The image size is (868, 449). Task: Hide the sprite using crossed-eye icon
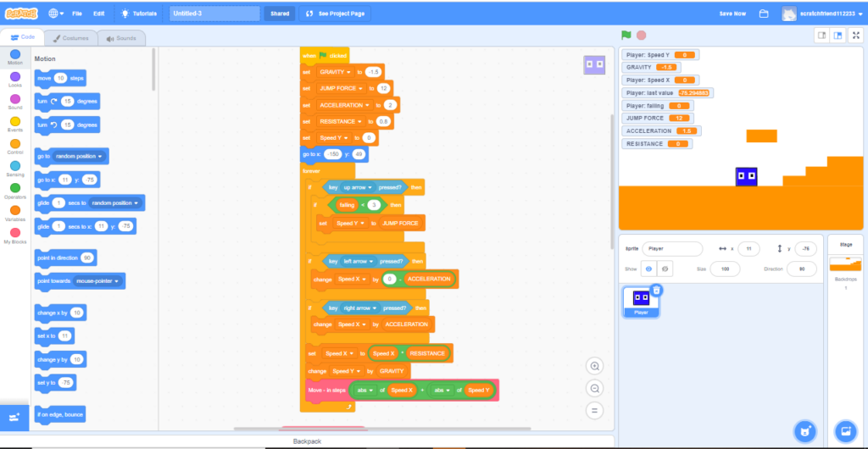click(x=665, y=269)
